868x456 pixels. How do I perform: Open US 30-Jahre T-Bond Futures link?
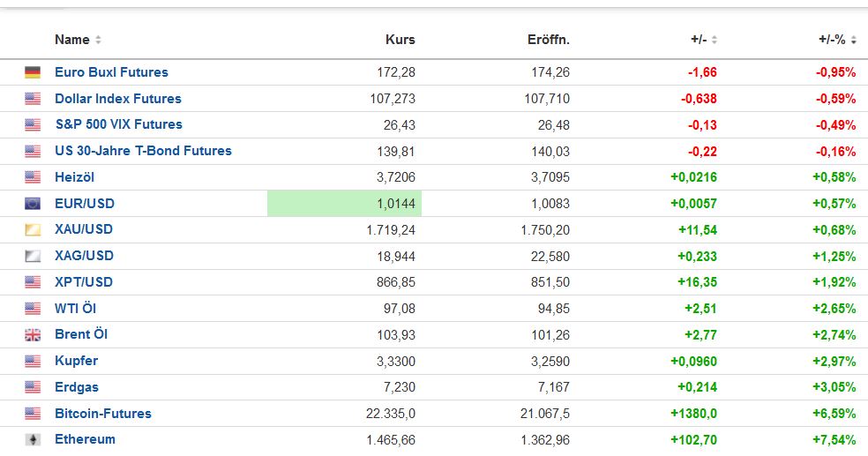pos(143,151)
